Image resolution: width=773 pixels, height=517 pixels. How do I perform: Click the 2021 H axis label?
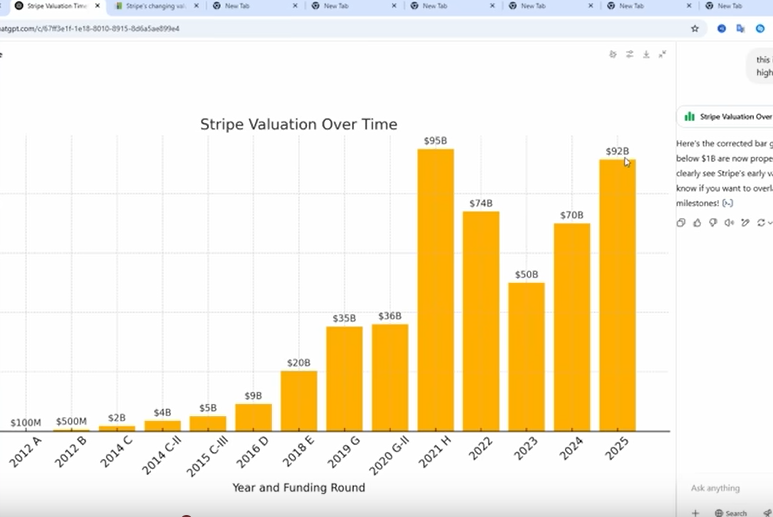coord(434,451)
